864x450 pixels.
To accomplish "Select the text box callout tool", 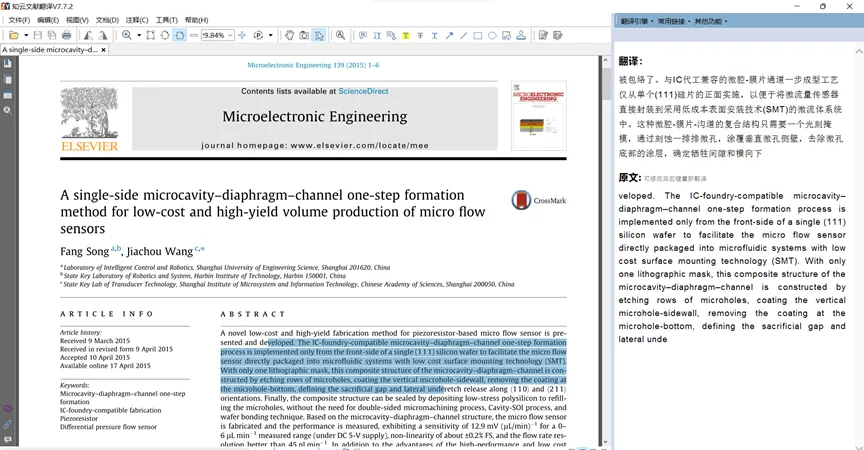I will [x=391, y=35].
